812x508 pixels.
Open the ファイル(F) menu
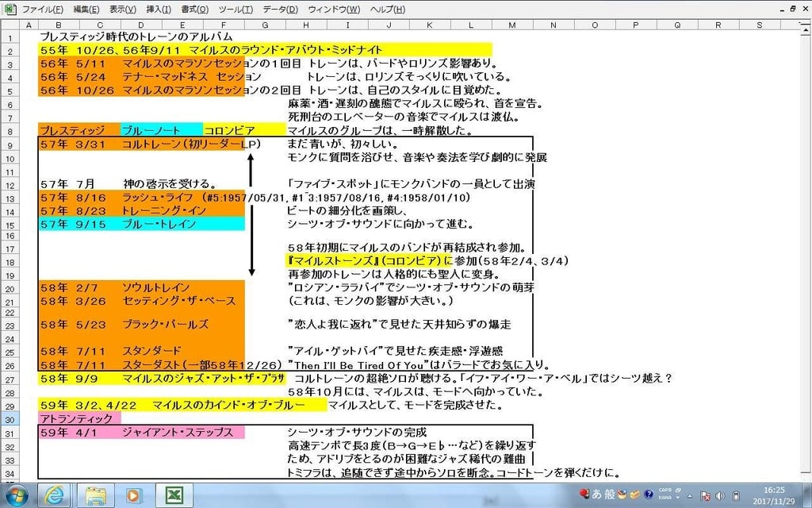coord(42,10)
